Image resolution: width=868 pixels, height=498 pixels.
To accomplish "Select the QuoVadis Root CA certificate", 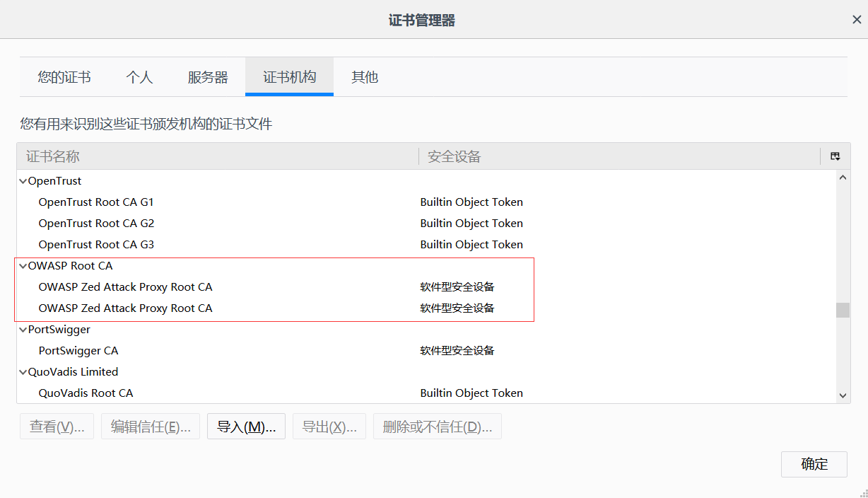I will [x=86, y=393].
